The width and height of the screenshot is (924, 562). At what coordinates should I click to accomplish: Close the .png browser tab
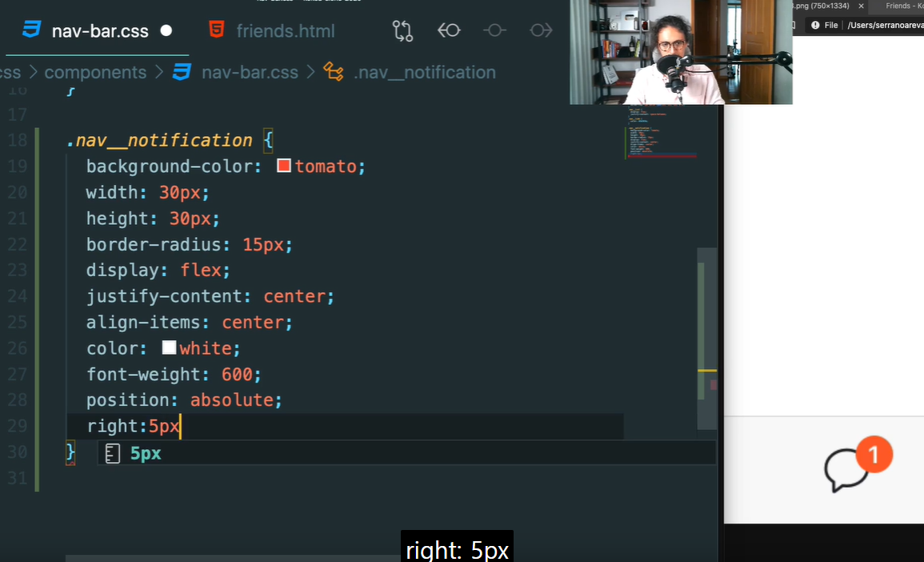coord(861,6)
